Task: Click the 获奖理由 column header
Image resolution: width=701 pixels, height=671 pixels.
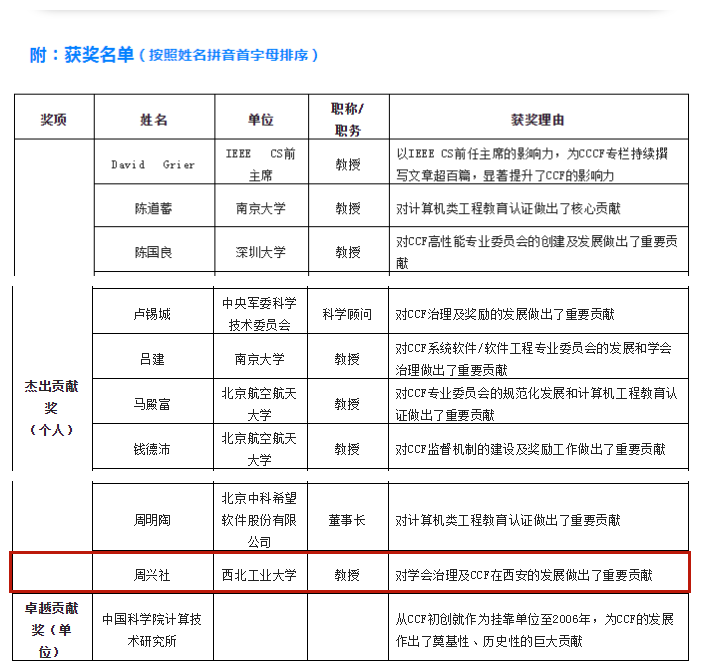Action: pyautogui.click(x=537, y=120)
